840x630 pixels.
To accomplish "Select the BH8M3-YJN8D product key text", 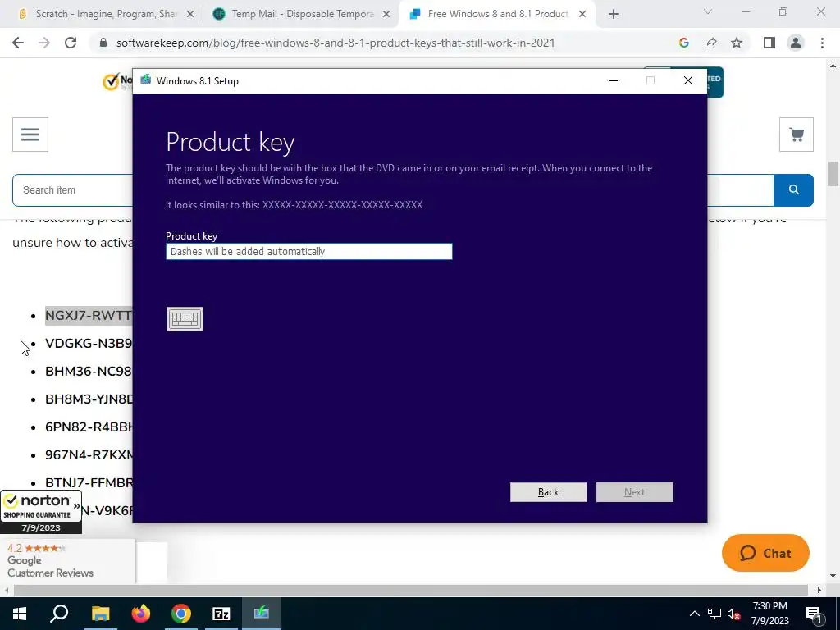I will [89, 399].
